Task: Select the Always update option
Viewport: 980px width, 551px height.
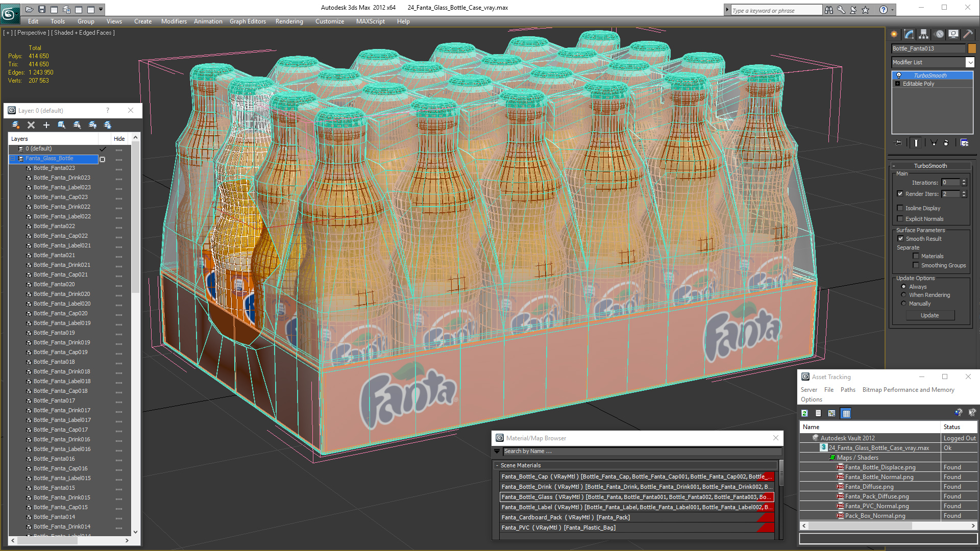Action: click(x=904, y=287)
